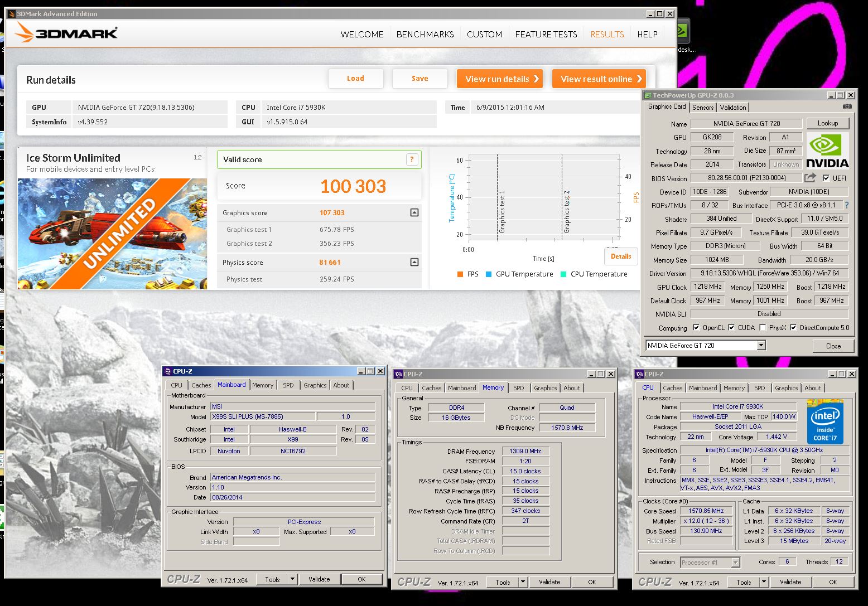868x606 pixels.
Task: Click the temperature/FPS chart area
Action: point(544,197)
